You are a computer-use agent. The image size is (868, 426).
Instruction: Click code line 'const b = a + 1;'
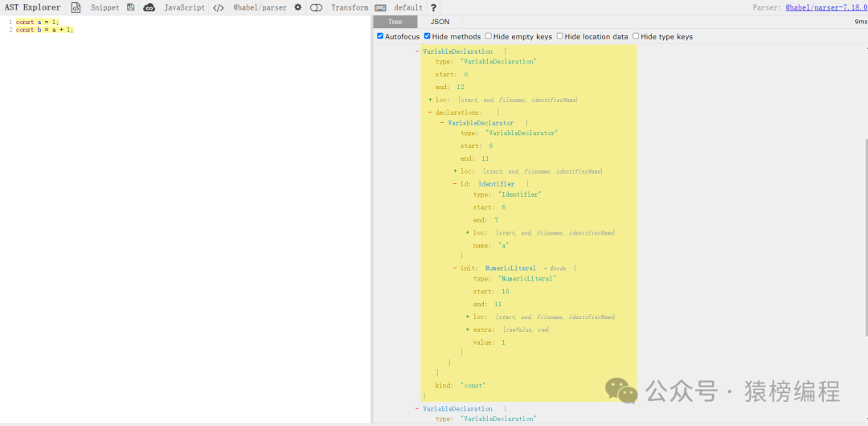coord(44,30)
